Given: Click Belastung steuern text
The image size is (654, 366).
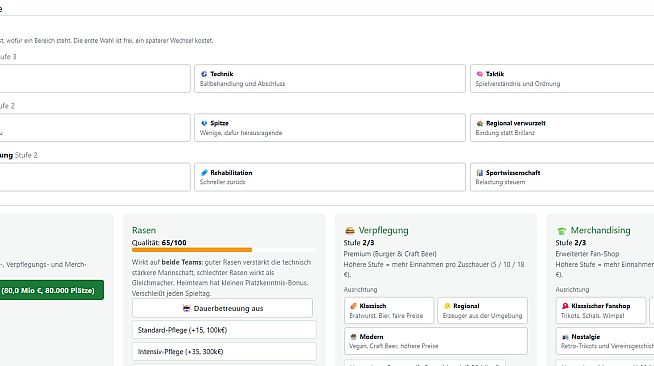Looking at the screenshot, I should [501, 182].
